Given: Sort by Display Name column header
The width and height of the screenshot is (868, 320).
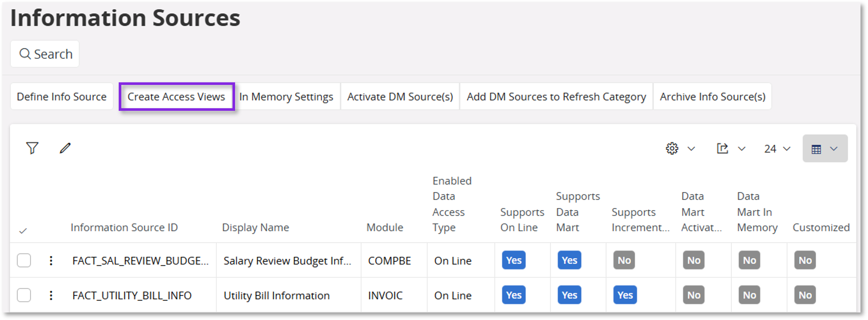Looking at the screenshot, I should 255,228.
